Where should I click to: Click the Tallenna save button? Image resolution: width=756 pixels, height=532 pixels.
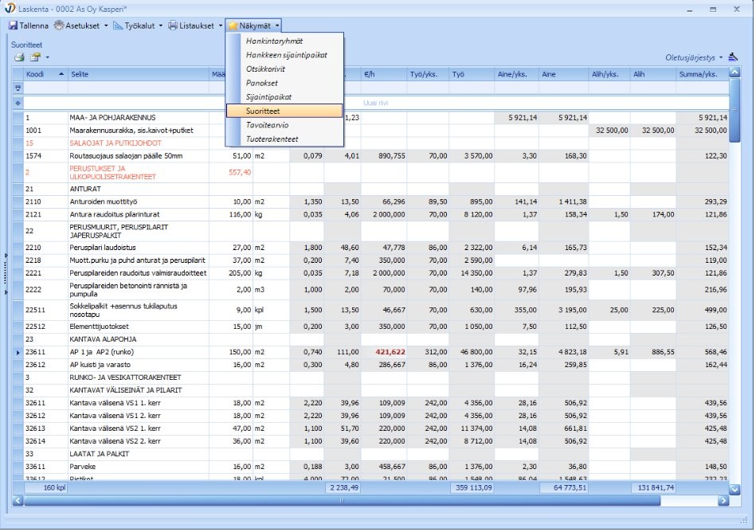click(29, 25)
